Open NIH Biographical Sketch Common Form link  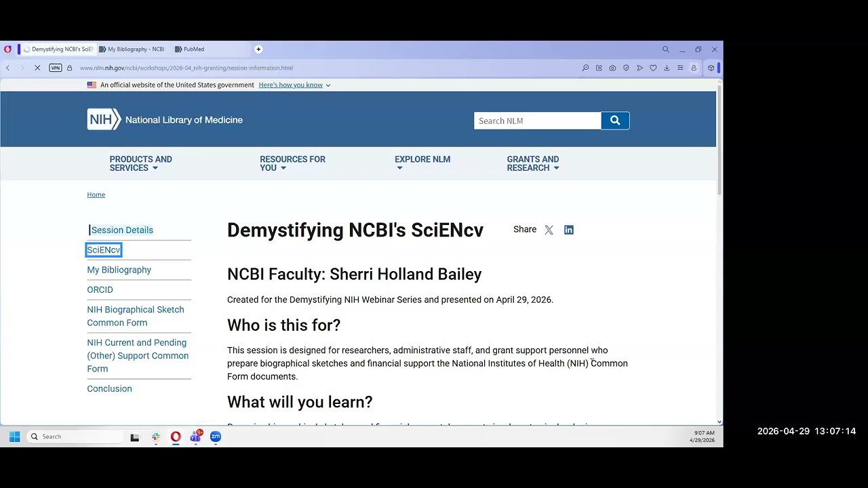[136, 316]
